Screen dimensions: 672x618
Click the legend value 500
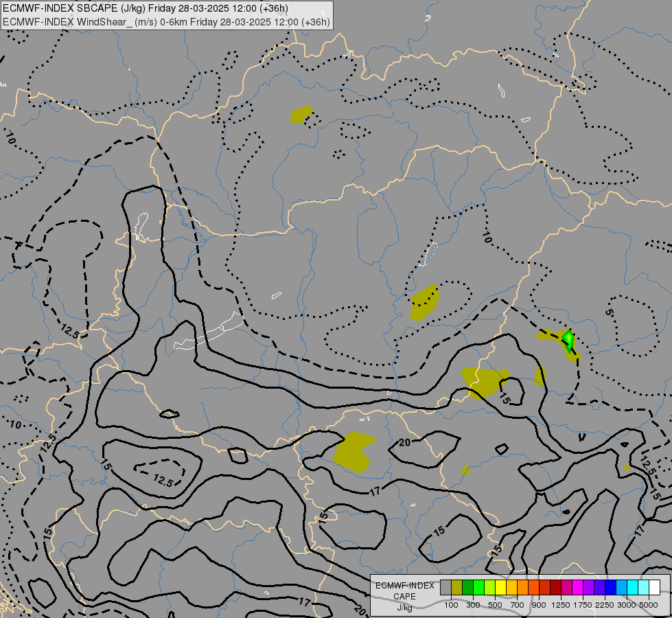(495, 605)
